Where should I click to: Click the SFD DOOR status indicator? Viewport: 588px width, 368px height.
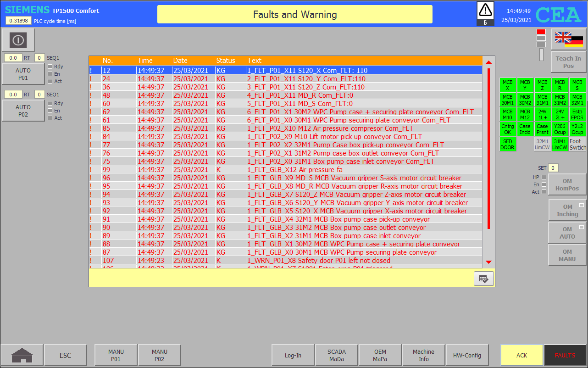point(507,145)
